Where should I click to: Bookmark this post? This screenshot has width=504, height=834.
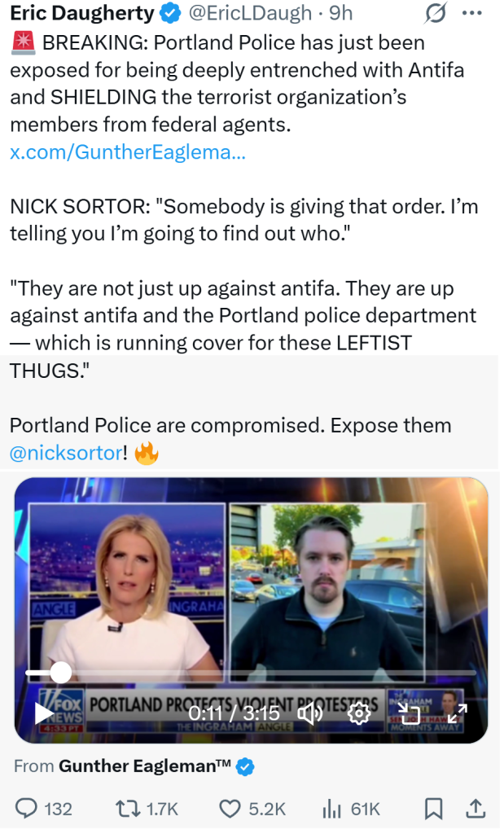(433, 809)
